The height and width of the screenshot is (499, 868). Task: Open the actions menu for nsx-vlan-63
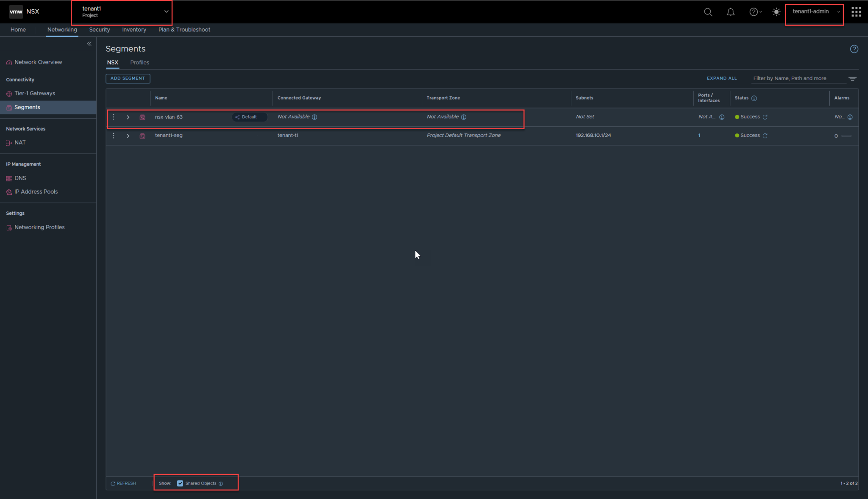pyautogui.click(x=114, y=117)
